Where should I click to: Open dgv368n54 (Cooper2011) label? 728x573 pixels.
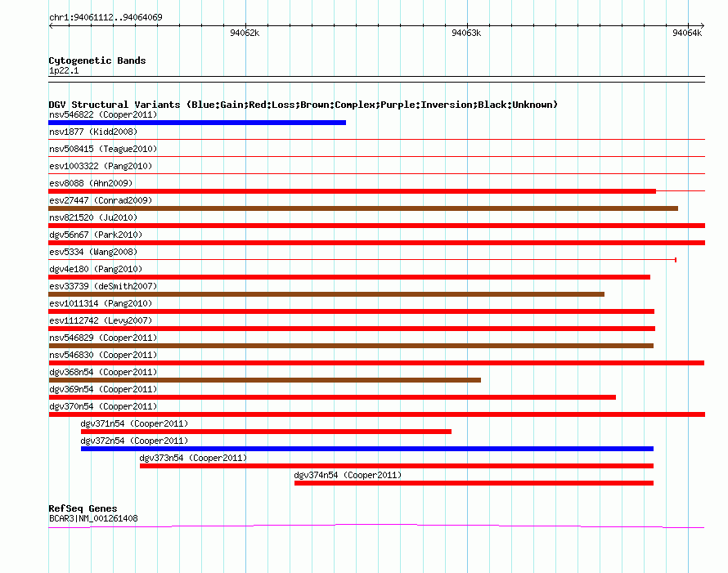103,372
